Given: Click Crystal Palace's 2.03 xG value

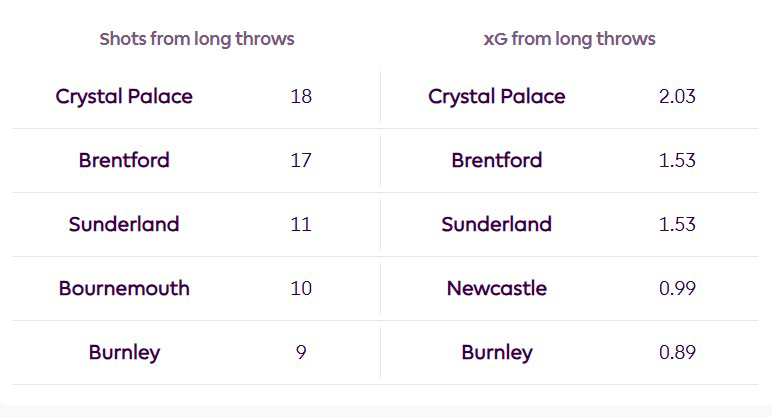Looking at the screenshot, I should pyautogui.click(x=677, y=97).
